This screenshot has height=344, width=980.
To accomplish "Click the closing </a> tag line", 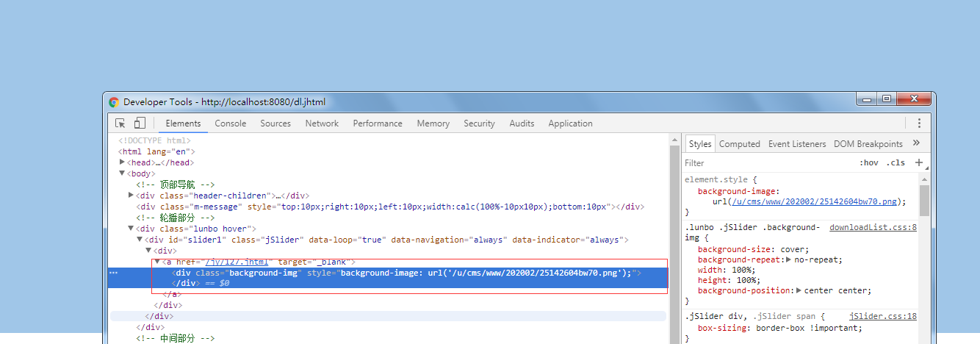I will 171,294.
